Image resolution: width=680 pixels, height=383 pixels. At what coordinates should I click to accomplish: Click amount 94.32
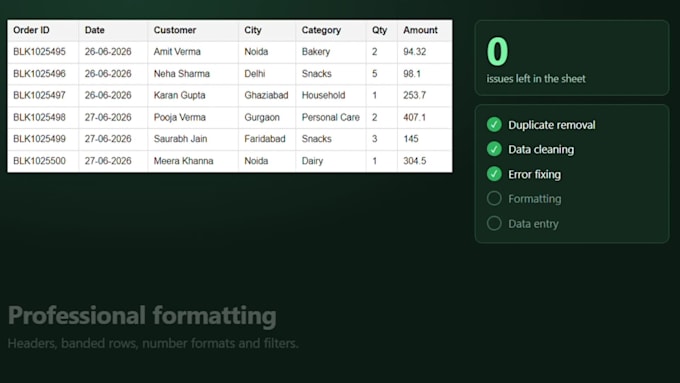pyautogui.click(x=415, y=52)
